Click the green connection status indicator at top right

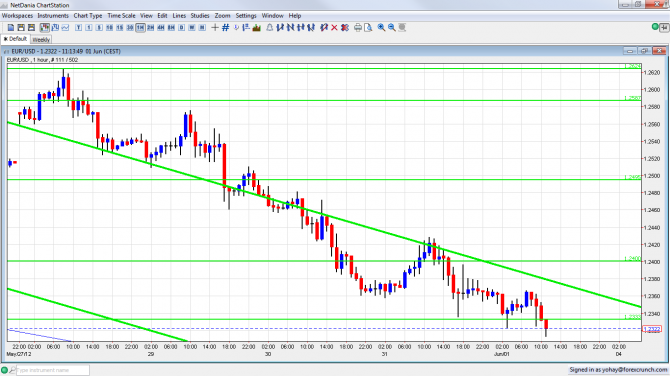click(x=655, y=27)
